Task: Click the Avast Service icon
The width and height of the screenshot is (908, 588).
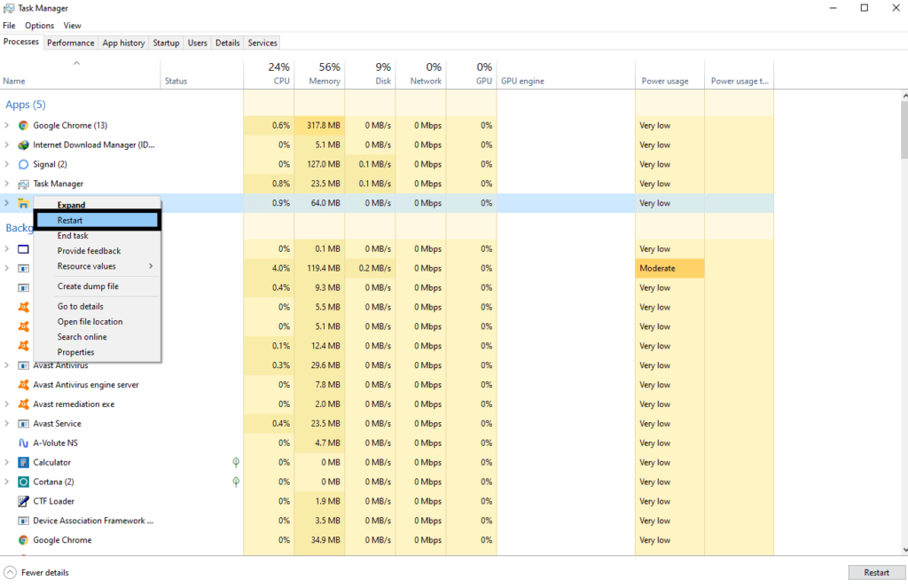Action: coord(23,424)
